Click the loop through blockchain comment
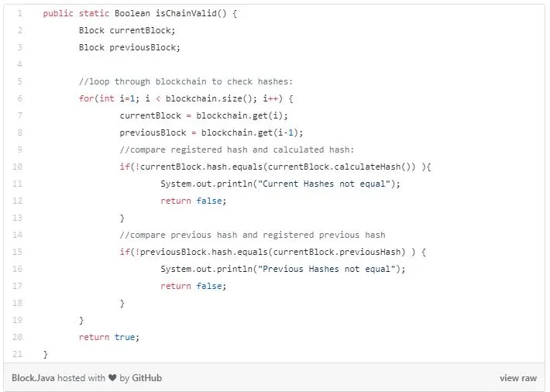550x392 pixels. [x=186, y=82]
